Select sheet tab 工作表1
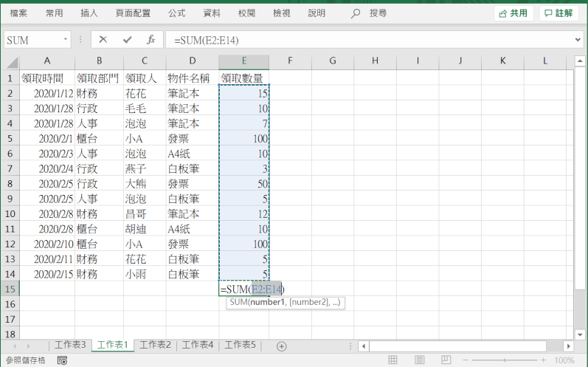Viewport: 588px width, 367px height. point(112,345)
